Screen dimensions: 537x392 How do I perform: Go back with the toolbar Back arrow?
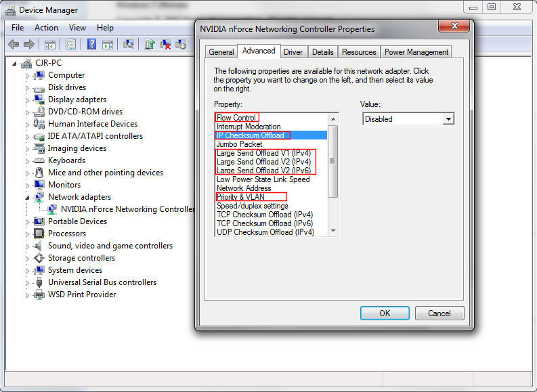point(14,44)
